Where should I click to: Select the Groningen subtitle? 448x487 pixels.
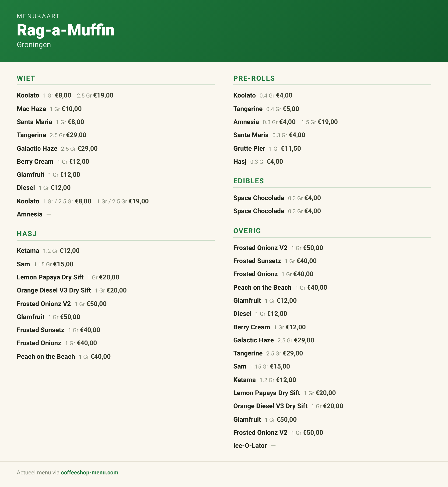tap(34, 45)
